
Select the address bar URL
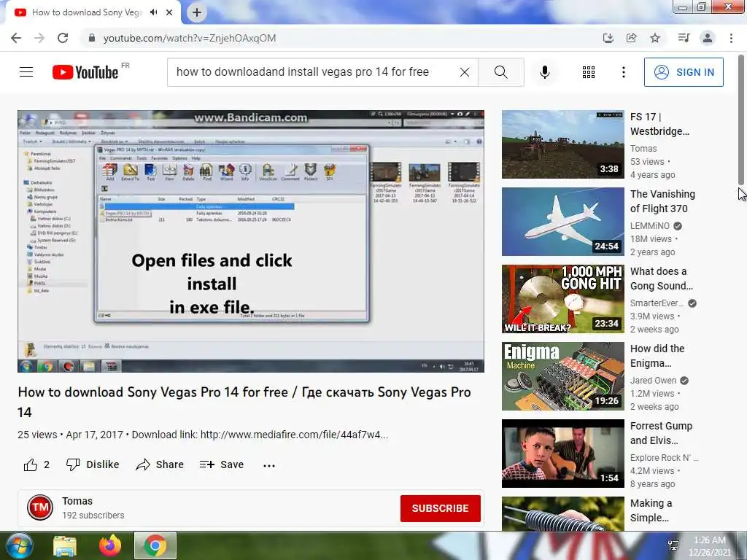190,38
